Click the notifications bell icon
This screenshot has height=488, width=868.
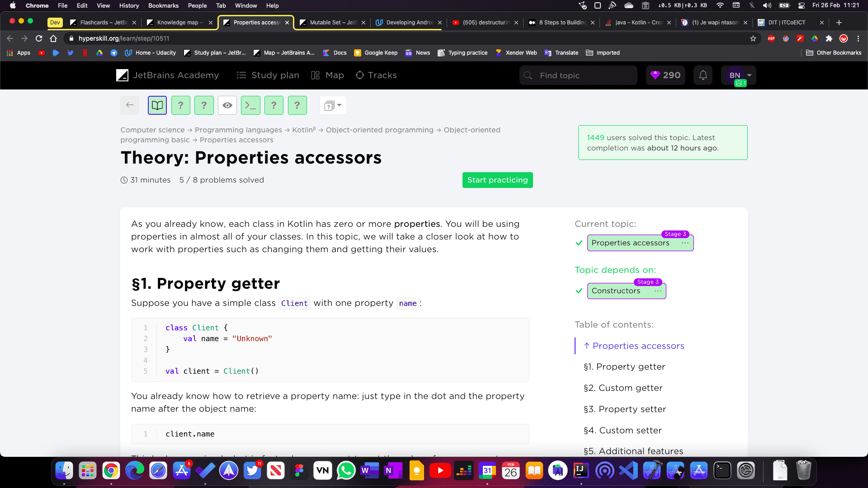(x=703, y=75)
